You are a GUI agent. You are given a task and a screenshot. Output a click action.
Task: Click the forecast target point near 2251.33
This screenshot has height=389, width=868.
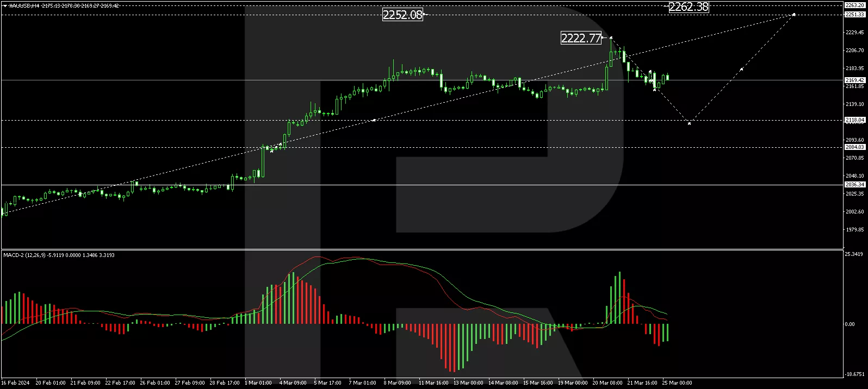(793, 15)
